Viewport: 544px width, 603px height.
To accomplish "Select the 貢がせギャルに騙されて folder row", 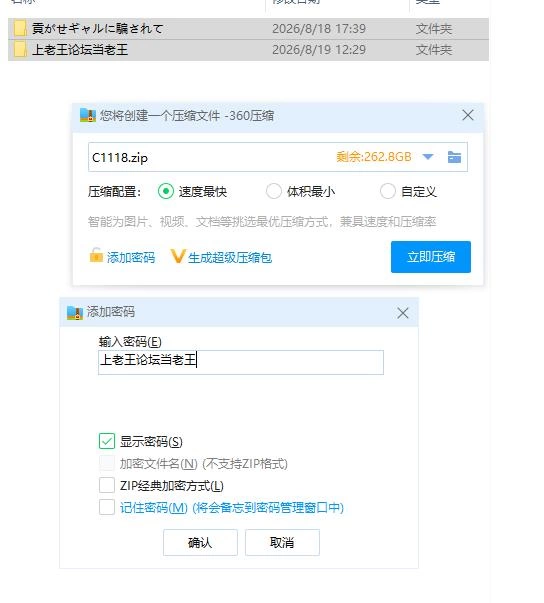I will coord(248,29).
